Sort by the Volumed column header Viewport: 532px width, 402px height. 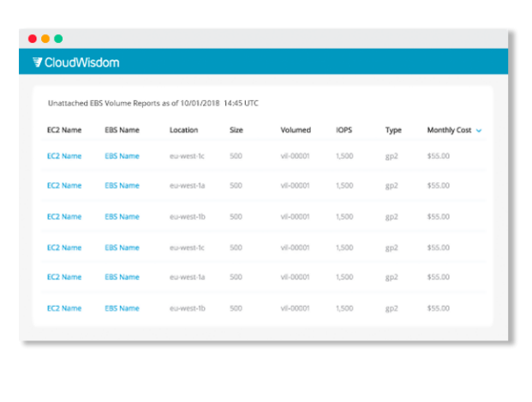pos(296,130)
